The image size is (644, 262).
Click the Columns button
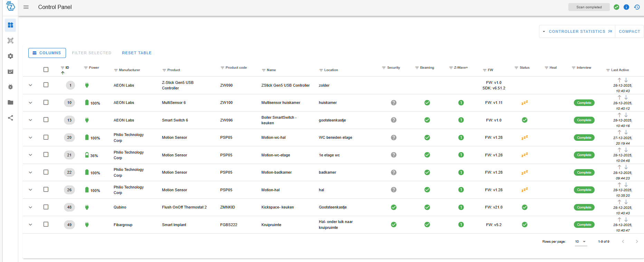click(x=47, y=53)
